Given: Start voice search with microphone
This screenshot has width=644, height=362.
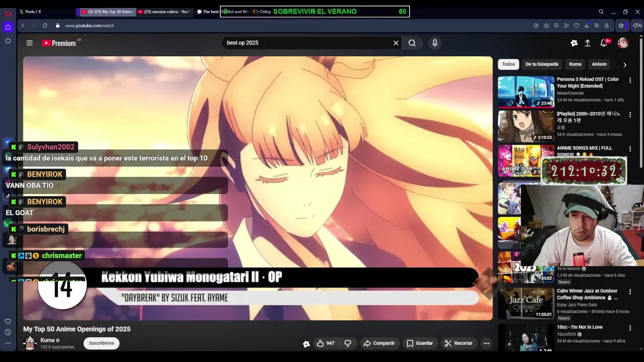Looking at the screenshot, I should [x=435, y=43].
